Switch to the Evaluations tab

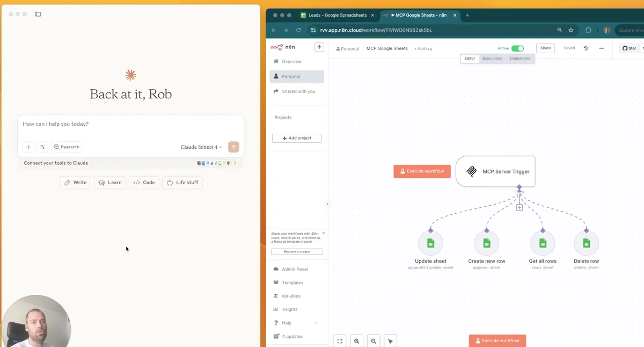(x=519, y=59)
